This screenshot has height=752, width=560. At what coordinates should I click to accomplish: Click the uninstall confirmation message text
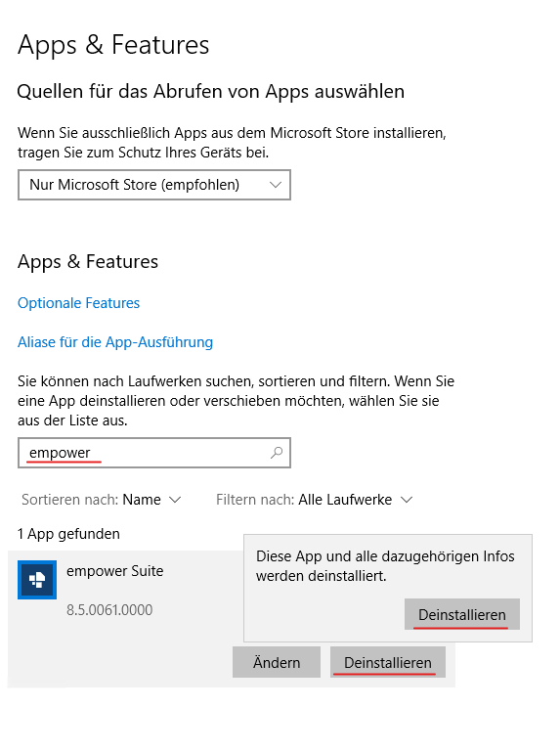tap(385, 566)
